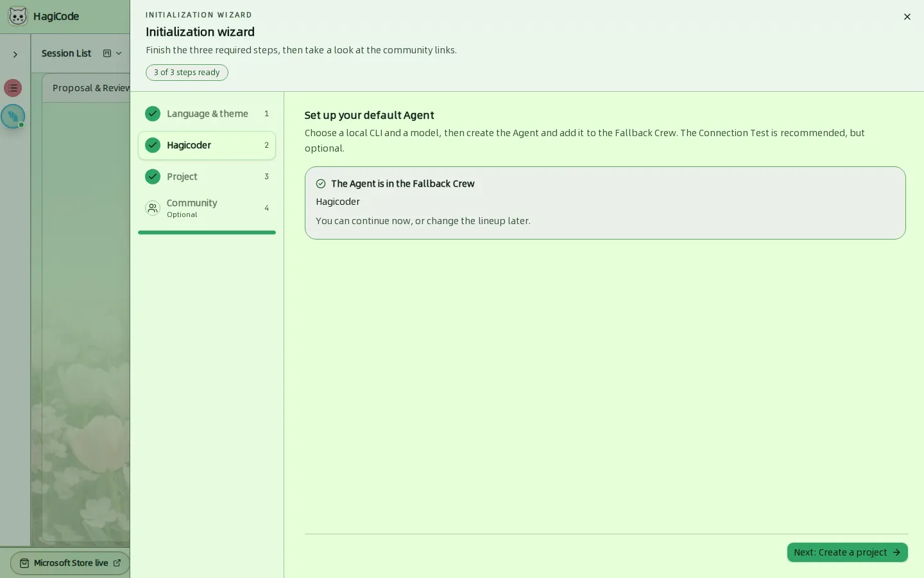Click the shopping bag icon for Microsoft Store
924x578 pixels.
[24, 563]
